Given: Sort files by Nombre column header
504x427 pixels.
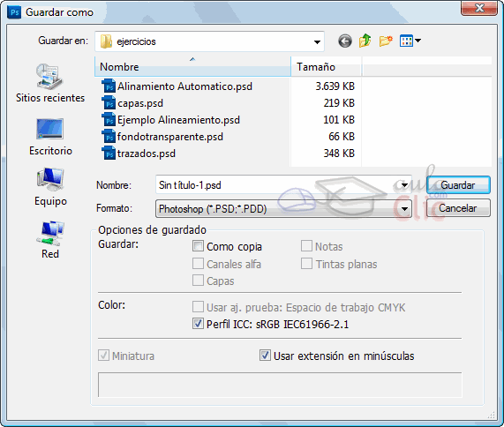Looking at the screenshot, I should pyautogui.click(x=192, y=67).
